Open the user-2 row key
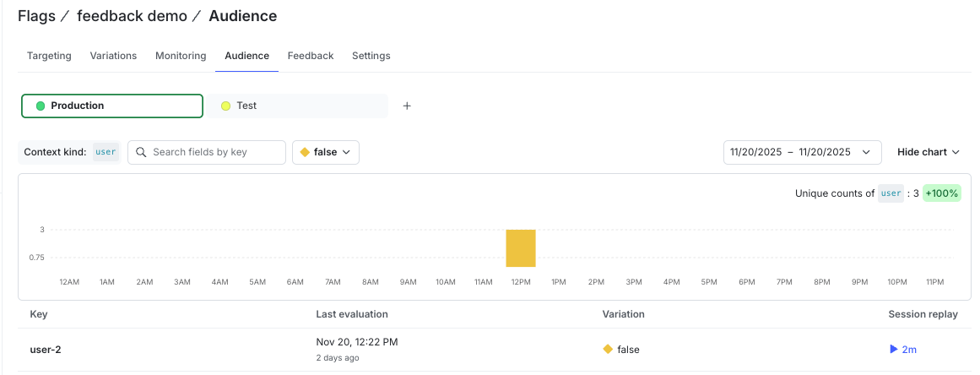 click(46, 350)
